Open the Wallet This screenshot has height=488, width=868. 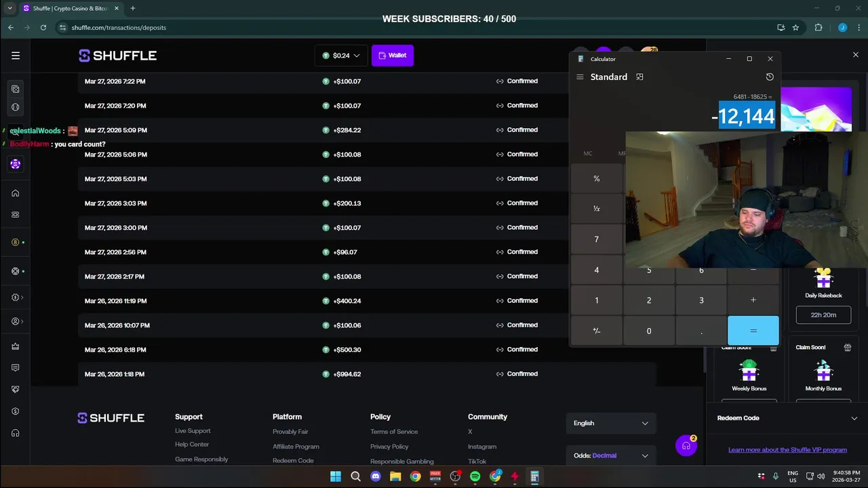pos(393,56)
